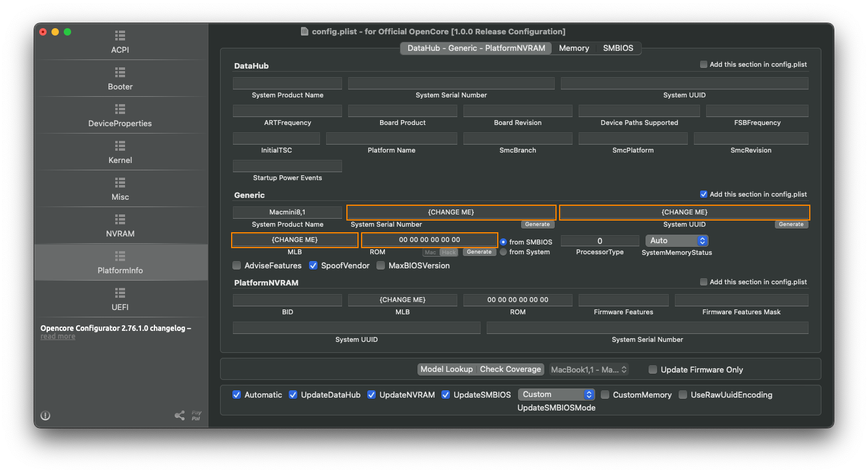Screen dimensions: 868x473
Task: Open the UEFI section icon
Action: click(120, 293)
